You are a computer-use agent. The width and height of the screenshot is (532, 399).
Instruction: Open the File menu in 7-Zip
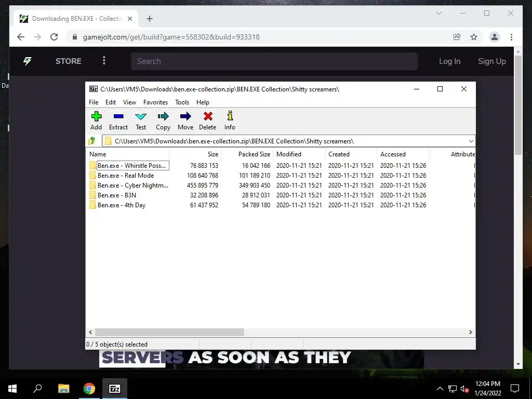pyautogui.click(x=94, y=102)
